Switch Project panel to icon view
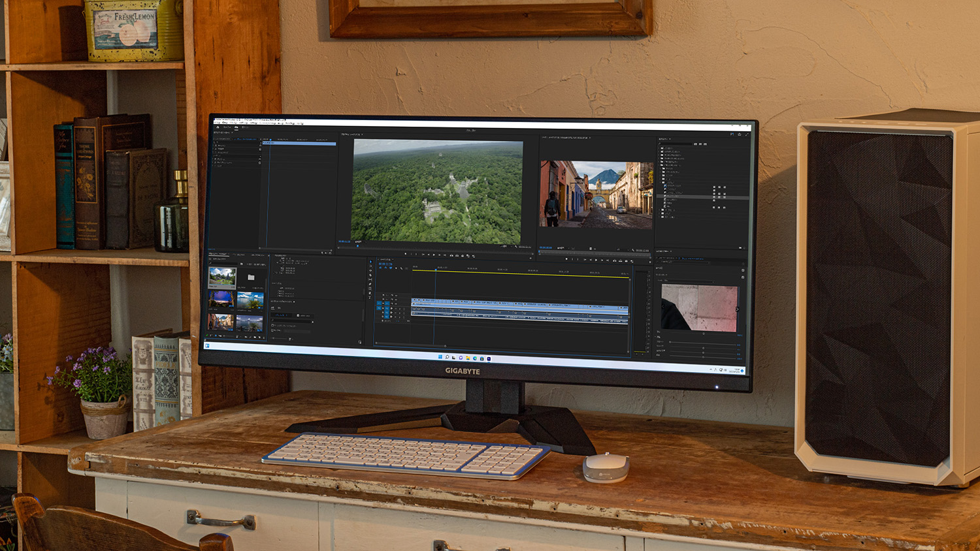The image size is (980, 551). (x=216, y=336)
